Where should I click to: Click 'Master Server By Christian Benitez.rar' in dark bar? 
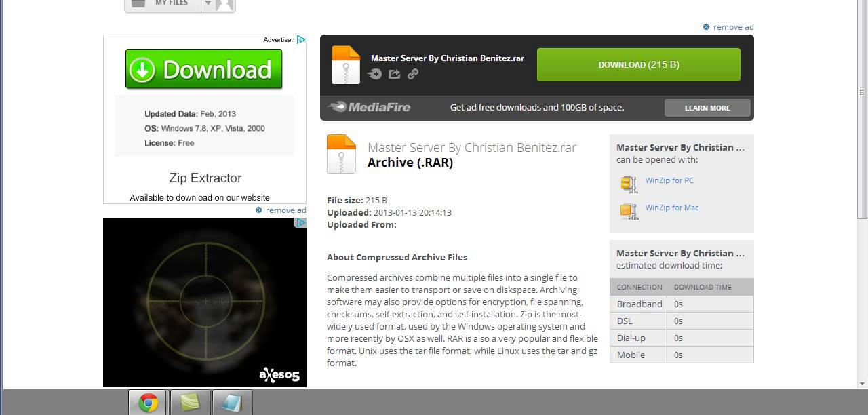pos(448,58)
